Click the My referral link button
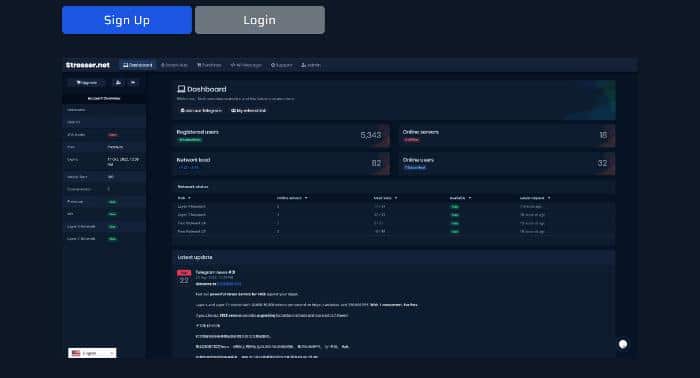The width and height of the screenshot is (700, 378). (x=248, y=110)
